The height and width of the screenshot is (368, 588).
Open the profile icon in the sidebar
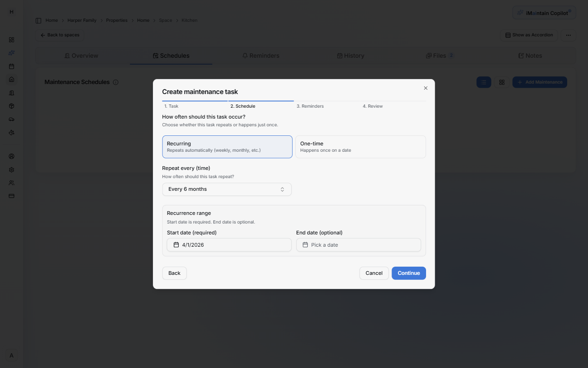click(11, 156)
